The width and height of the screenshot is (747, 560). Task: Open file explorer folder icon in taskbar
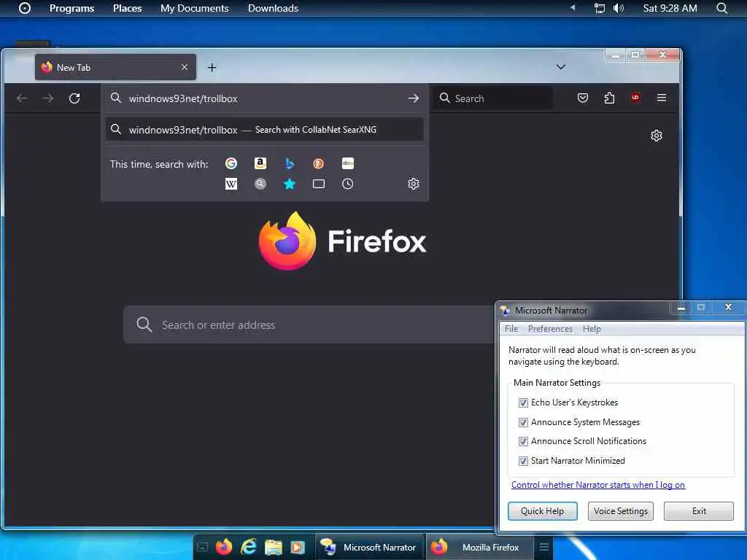tap(274, 547)
